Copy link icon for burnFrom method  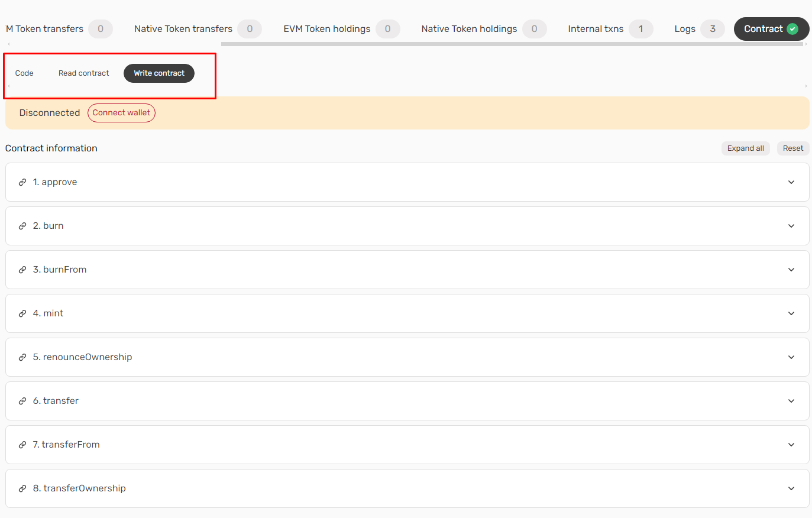click(x=22, y=270)
